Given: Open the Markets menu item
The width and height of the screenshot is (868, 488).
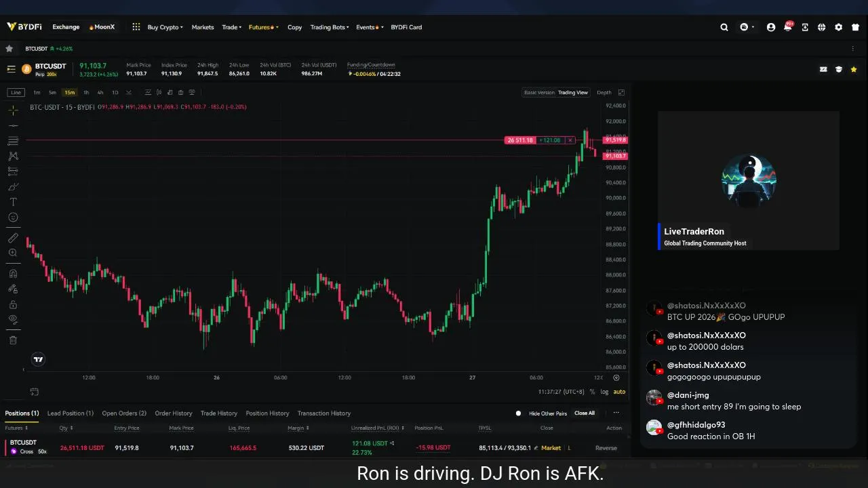Looking at the screenshot, I should click(203, 27).
